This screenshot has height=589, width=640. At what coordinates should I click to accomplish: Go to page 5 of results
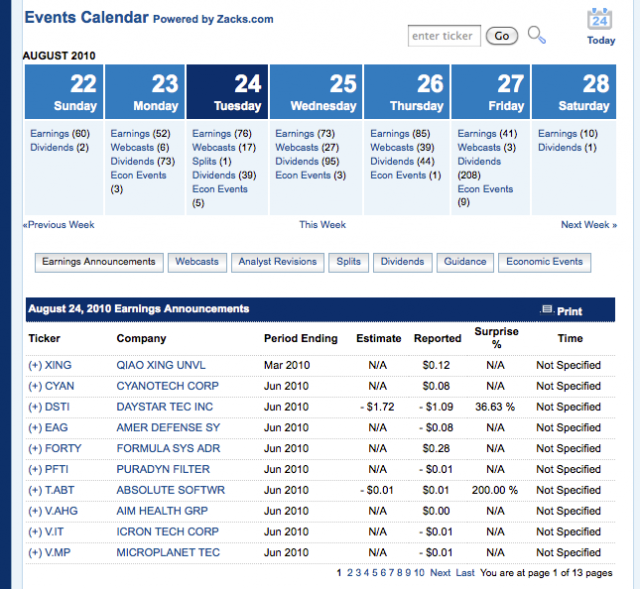(375, 573)
